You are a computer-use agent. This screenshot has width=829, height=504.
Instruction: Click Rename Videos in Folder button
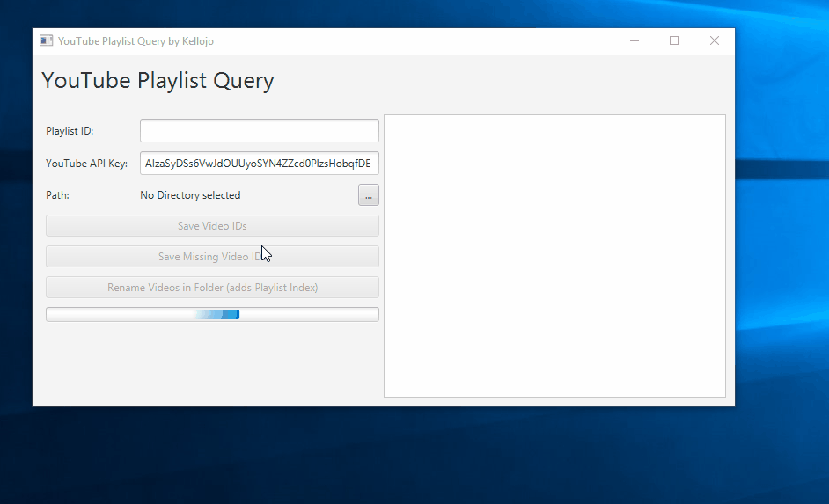point(212,288)
